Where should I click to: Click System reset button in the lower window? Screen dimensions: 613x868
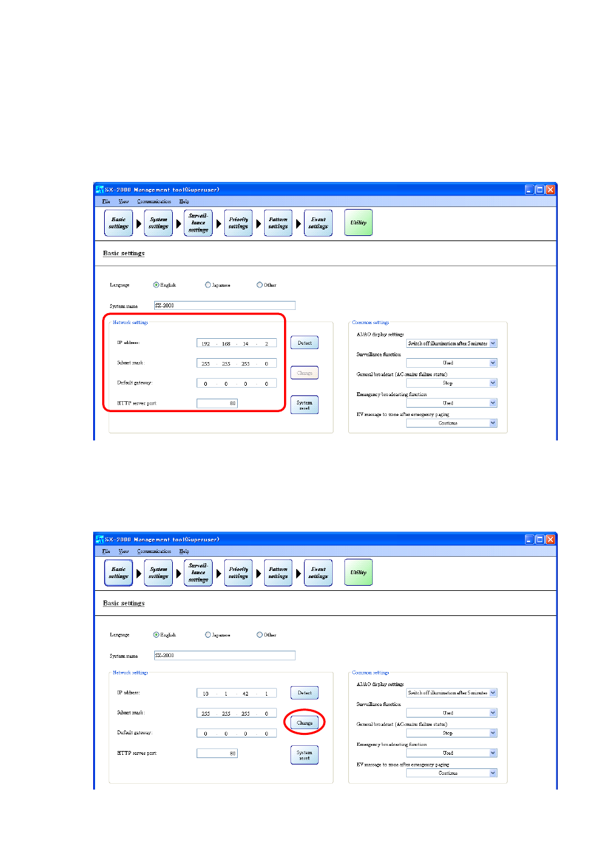(305, 755)
